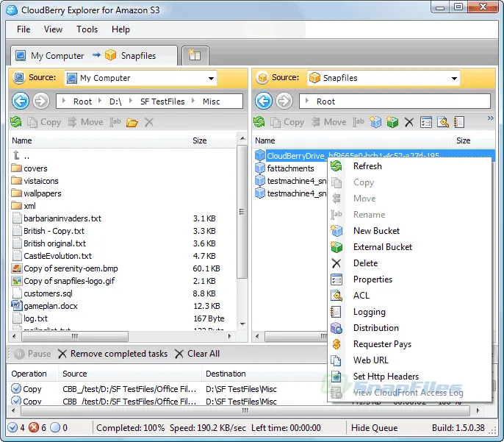The image size is (504, 442).
Task: Click Delete X icon in left pane toolbar
Action: click(149, 122)
